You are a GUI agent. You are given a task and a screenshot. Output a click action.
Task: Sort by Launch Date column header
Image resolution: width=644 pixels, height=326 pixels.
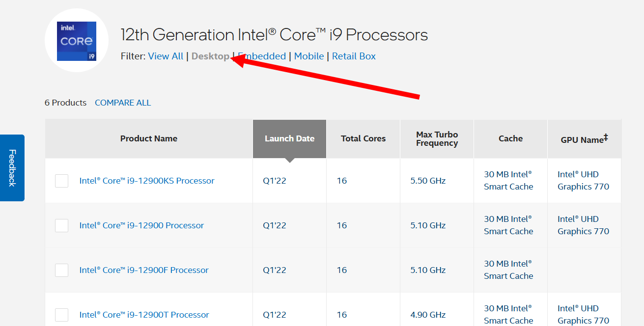(289, 138)
